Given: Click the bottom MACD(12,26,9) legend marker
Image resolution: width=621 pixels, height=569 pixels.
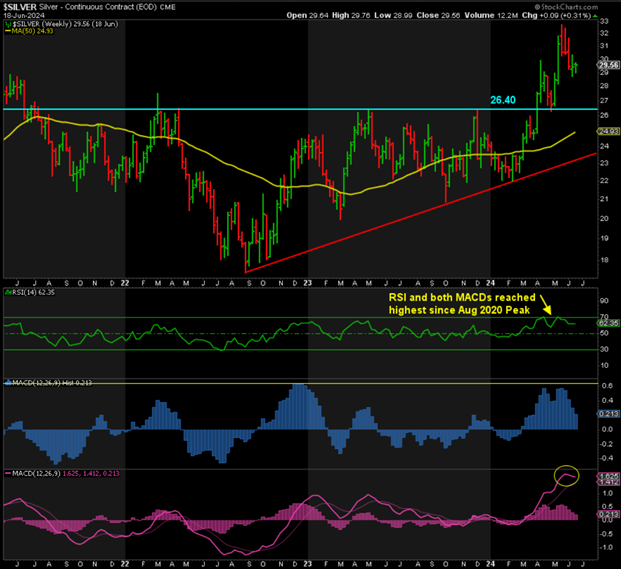Looking at the screenshot, I should [8, 473].
